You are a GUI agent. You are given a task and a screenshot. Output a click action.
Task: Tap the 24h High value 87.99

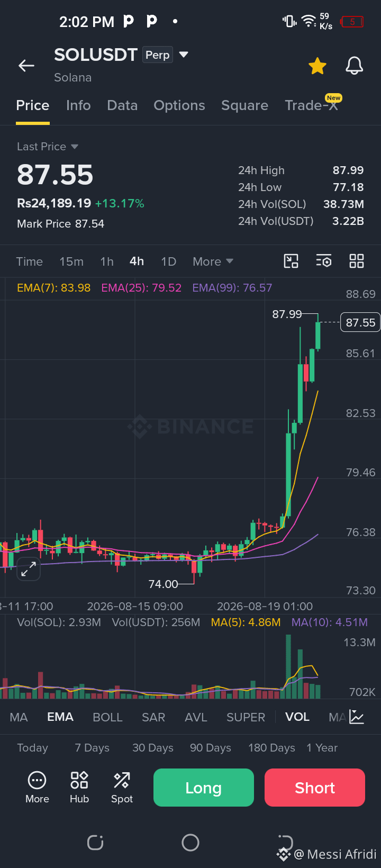click(348, 170)
